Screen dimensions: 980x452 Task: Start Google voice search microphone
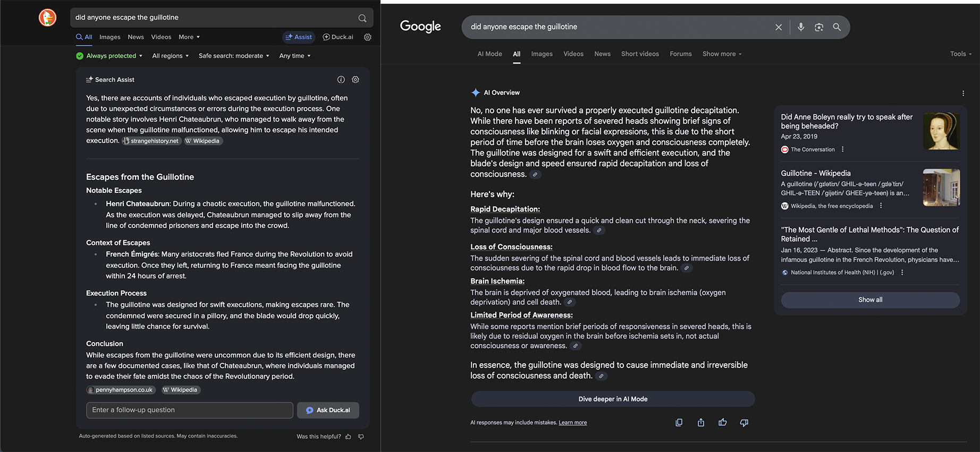(x=801, y=27)
